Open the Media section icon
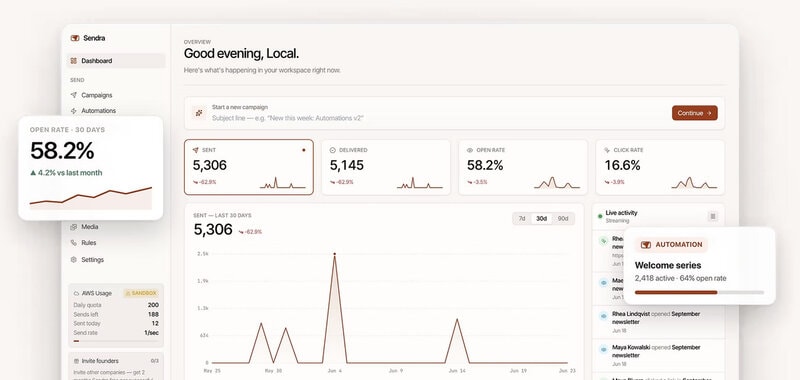The image size is (800, 380). coord(73,226)
